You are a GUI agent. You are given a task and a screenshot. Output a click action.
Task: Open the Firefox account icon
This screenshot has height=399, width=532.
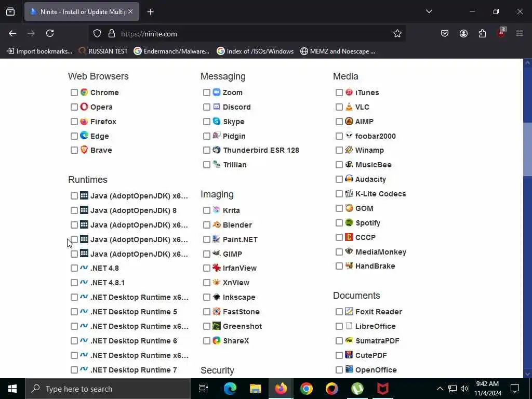(463, 34)
